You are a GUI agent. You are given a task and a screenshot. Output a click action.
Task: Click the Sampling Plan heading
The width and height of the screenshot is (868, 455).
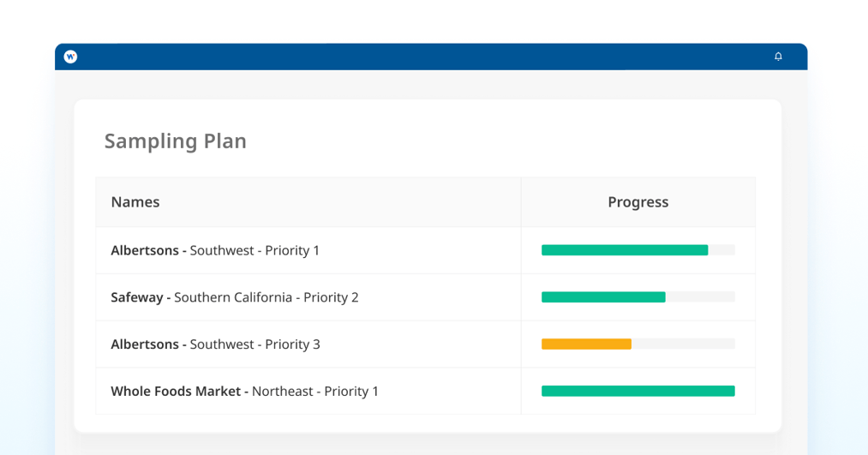pos(176,141)
